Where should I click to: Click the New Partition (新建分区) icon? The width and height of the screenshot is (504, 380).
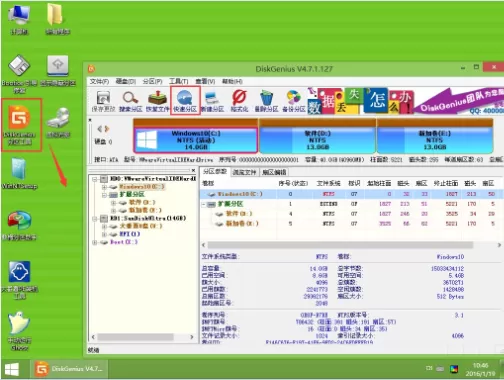coord(212,101)
